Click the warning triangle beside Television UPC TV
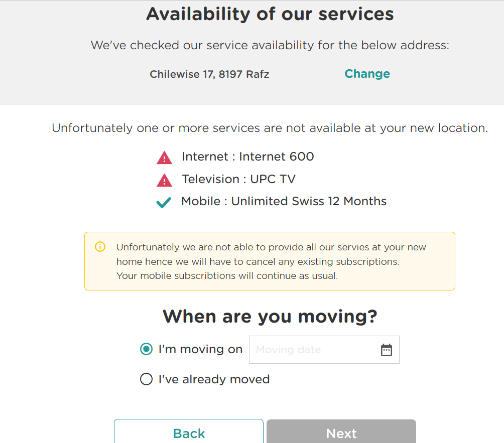 click(164, 180)
